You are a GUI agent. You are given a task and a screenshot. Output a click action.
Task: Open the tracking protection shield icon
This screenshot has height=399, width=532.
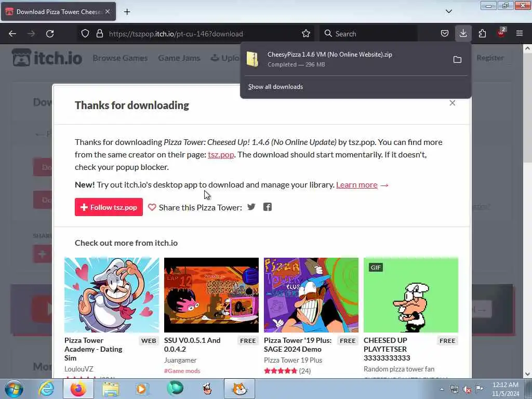pos(85,34)
